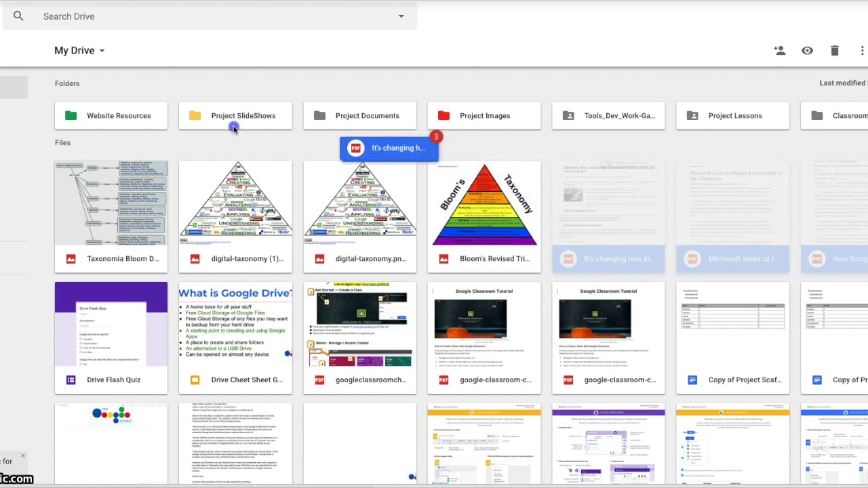Click the yellow Project SlideShows folder icon

[x=195, y=116]
